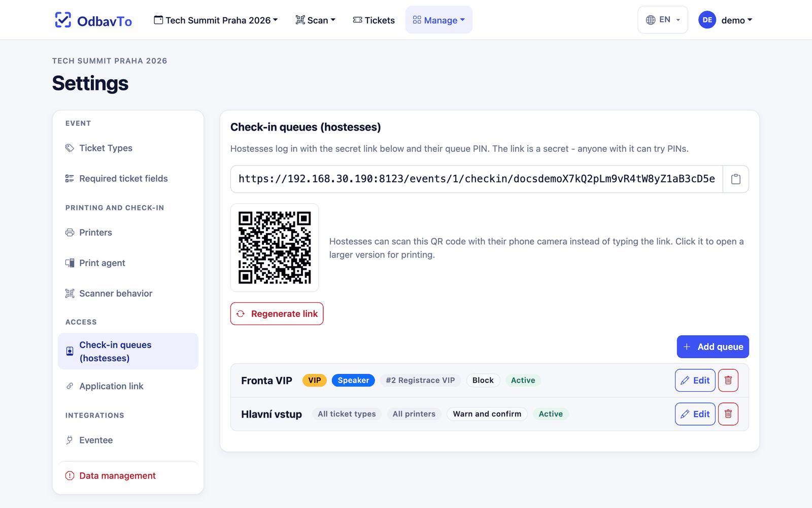This screenshot has height=508, width=812.
Task: Edit the Hlavní vstup queue
Action: pyautogui.click(x=695, y=414)
